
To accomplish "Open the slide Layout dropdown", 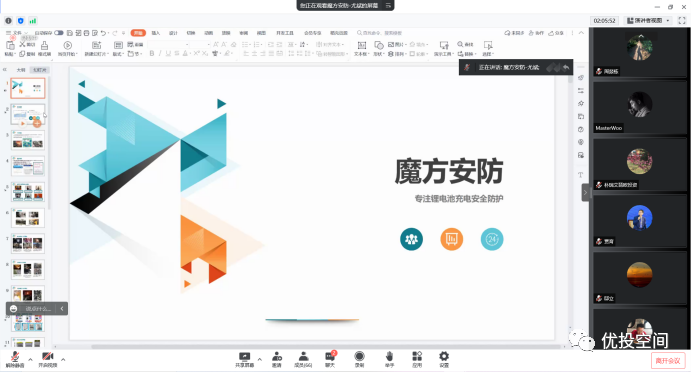I will [x=118, y=48].
